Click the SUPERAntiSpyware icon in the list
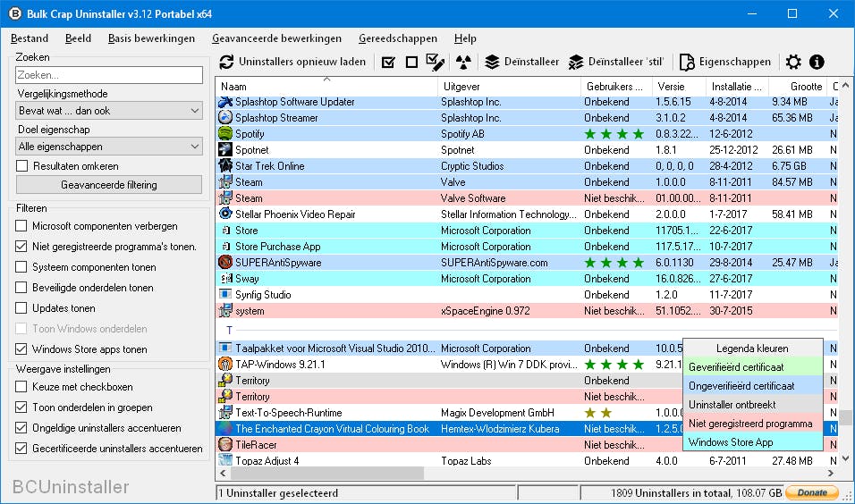Screen dimensions: 855x504 pyautogui.click(x=225, y=263)
